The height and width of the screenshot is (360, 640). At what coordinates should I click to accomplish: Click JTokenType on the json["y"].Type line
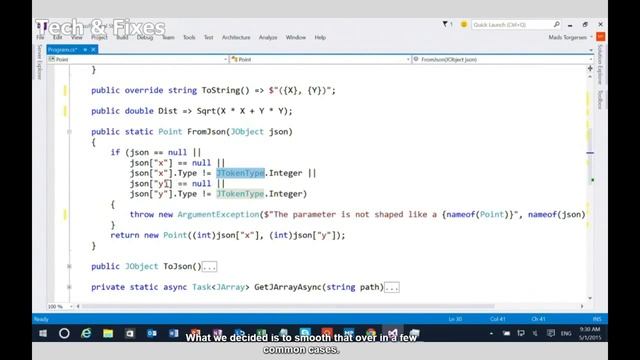(x=240, y=194)
